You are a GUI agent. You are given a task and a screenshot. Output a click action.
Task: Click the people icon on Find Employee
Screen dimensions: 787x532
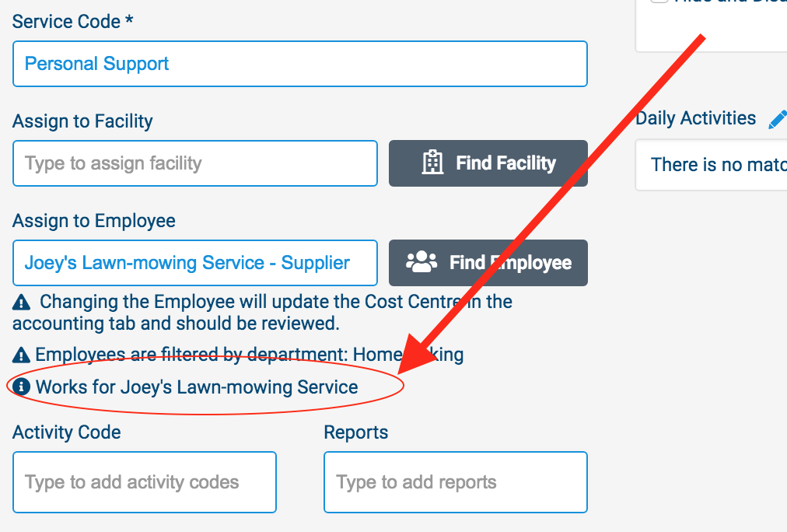(421, 263)
